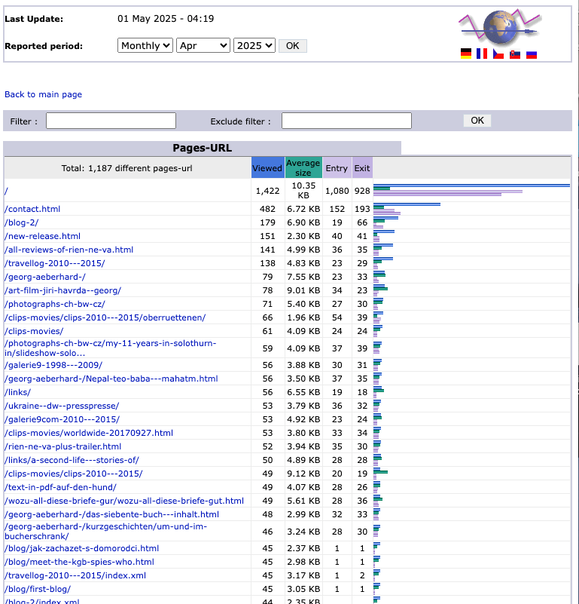Switch language using the Russian flag
This screenshot has height=604, width=579.
tap(532, 54)
